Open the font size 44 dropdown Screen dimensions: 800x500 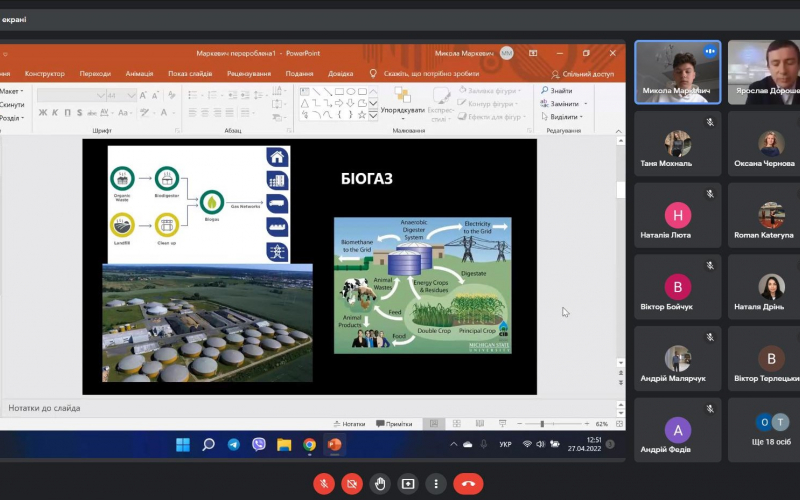tap(131, 95)
